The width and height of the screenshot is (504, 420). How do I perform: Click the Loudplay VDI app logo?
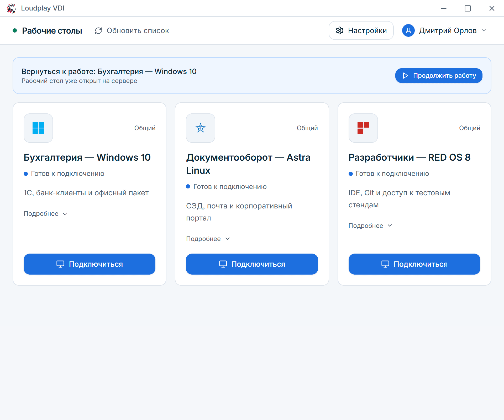coord(12,8)
